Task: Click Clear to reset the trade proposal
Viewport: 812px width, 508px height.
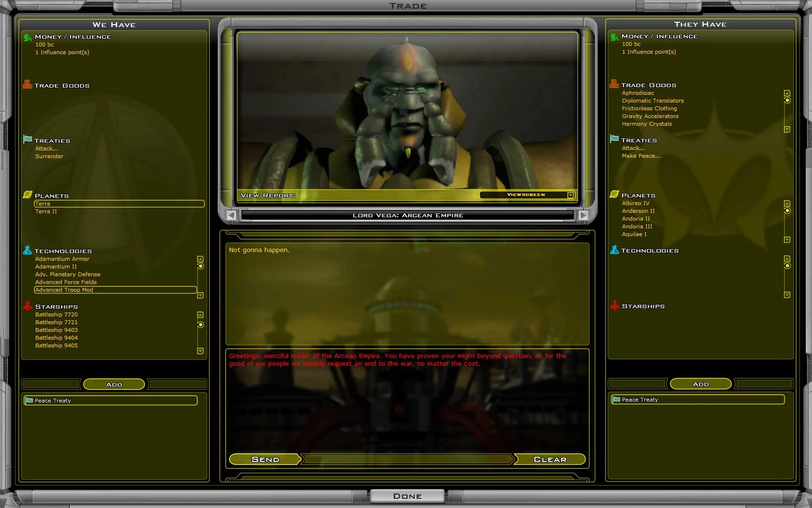Action: (x=550, y=459)
